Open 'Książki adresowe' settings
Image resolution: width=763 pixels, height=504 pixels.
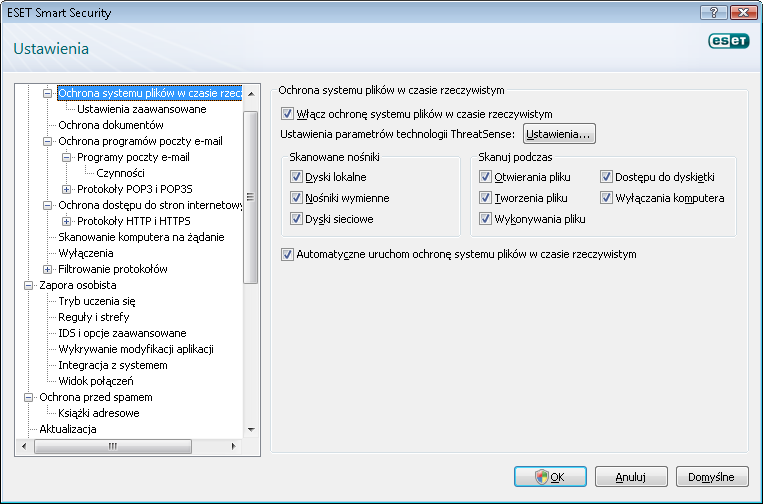pos(99,413)
